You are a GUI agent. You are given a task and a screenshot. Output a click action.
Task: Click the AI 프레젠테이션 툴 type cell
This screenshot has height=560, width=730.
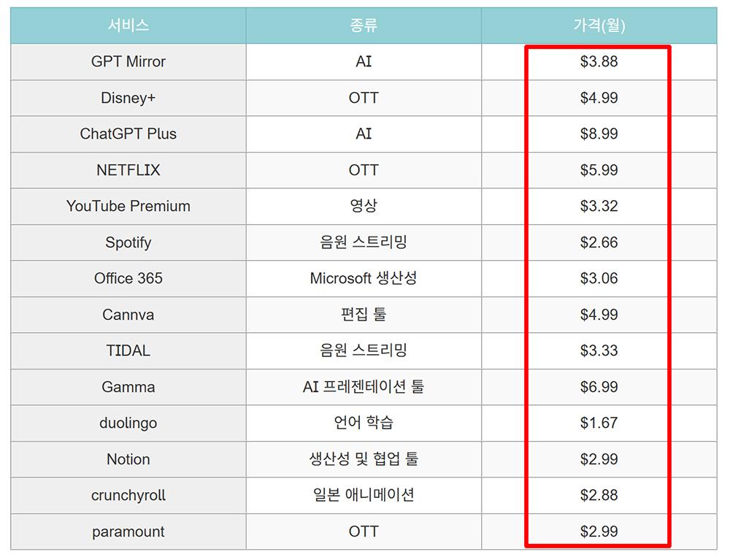click(364, 387)
